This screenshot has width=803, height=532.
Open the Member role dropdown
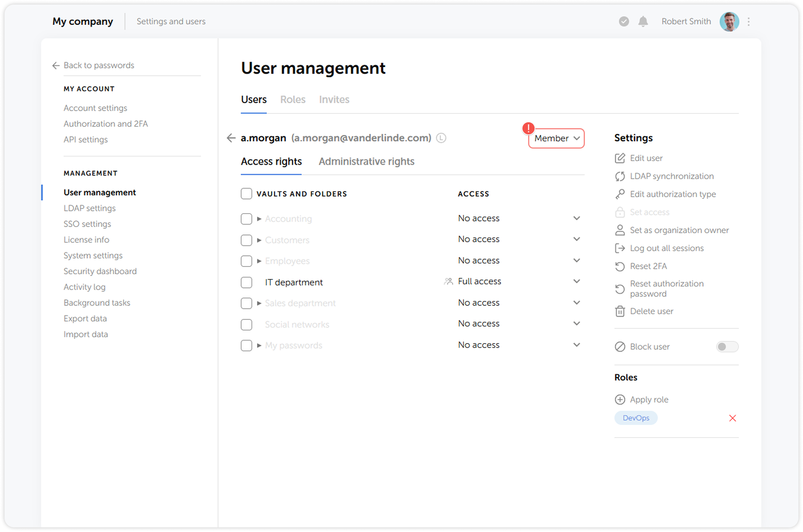[x=556, y=138]
